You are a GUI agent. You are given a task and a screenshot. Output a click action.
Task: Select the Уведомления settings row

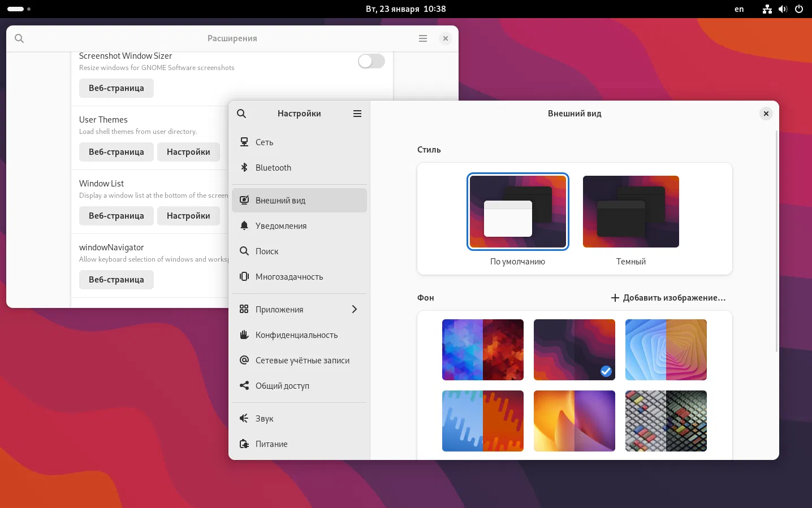(x=300, y=226)
